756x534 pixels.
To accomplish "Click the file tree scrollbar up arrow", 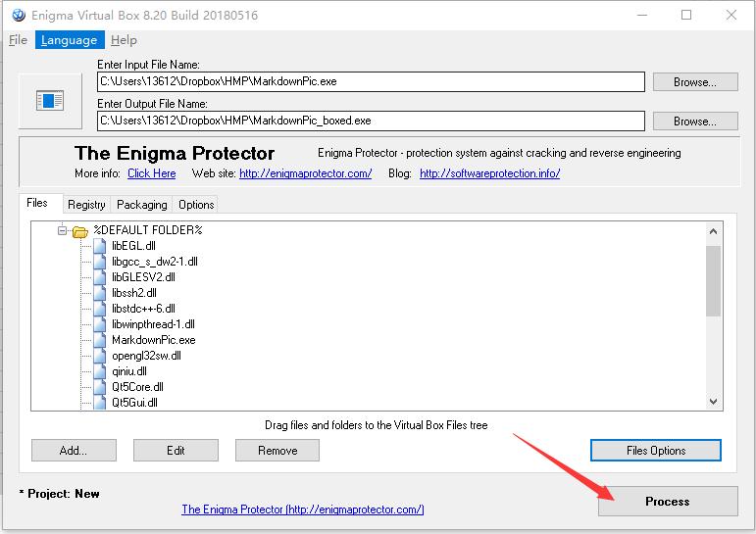I will tap(714, 232).
